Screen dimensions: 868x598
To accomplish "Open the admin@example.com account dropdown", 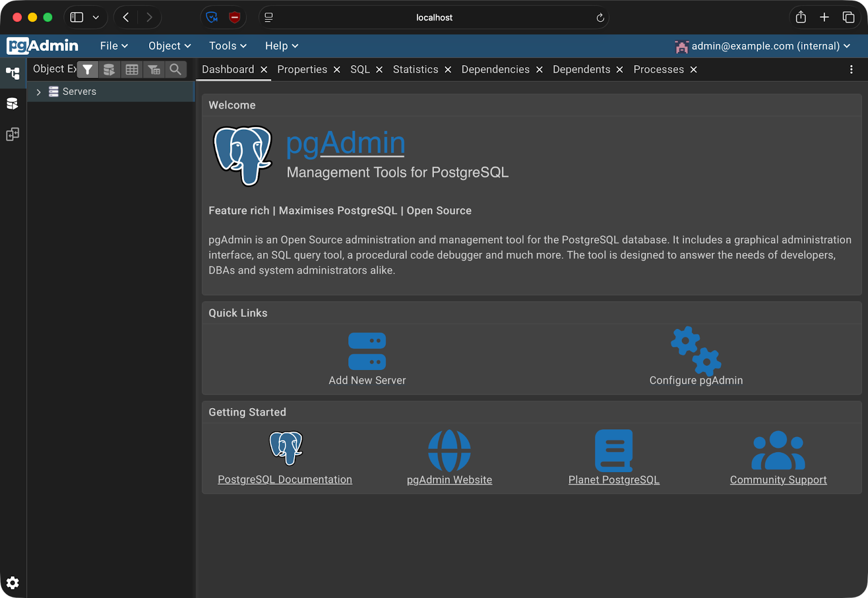I will click(x=763, y=46).
